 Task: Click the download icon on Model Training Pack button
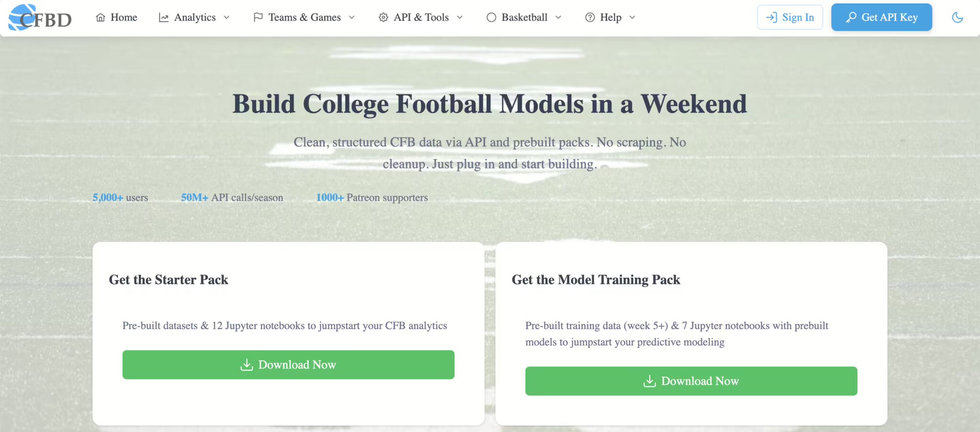tap(649, 381)
